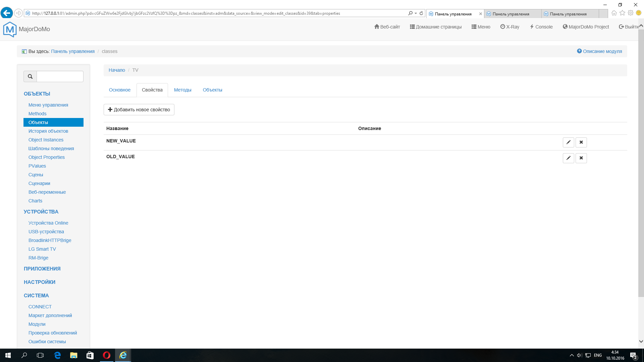The image size is (644, 362).
Task: Show hidden system tray icons
Action: coord(572,355)
